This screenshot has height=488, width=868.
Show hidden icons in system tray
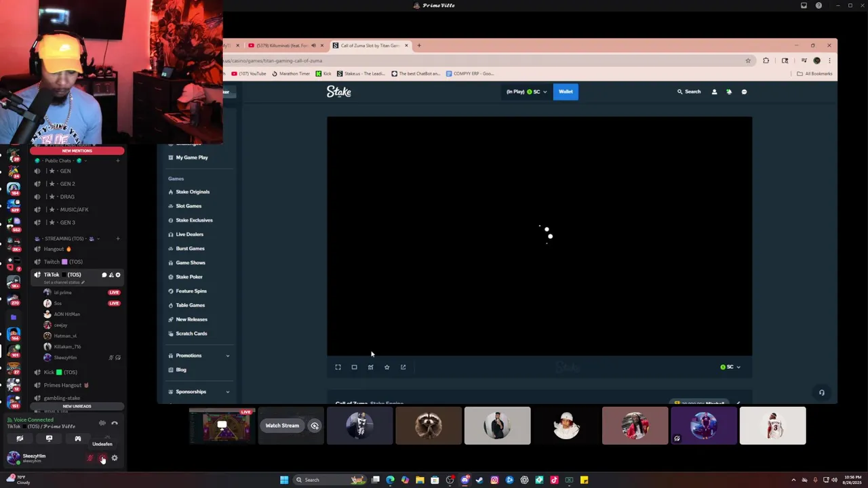793,480
